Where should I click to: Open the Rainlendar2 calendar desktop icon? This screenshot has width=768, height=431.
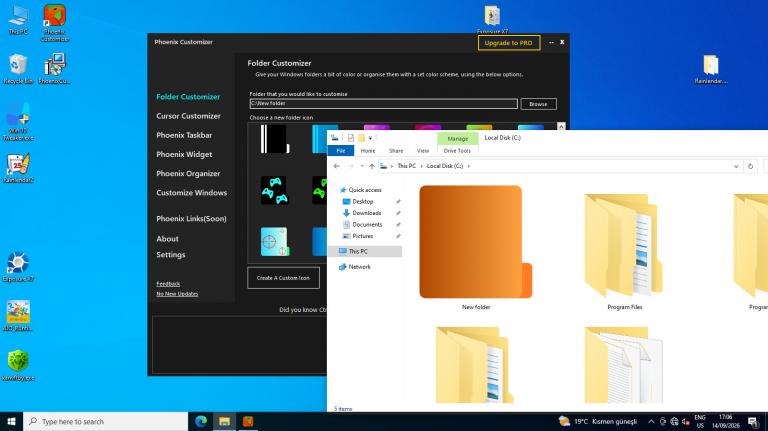(18, 168)
